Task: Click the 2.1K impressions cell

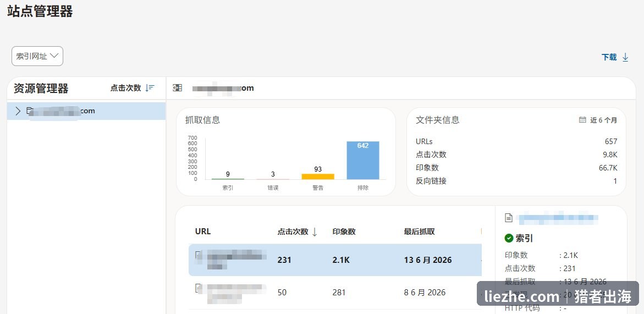Action: pos(341,260)
